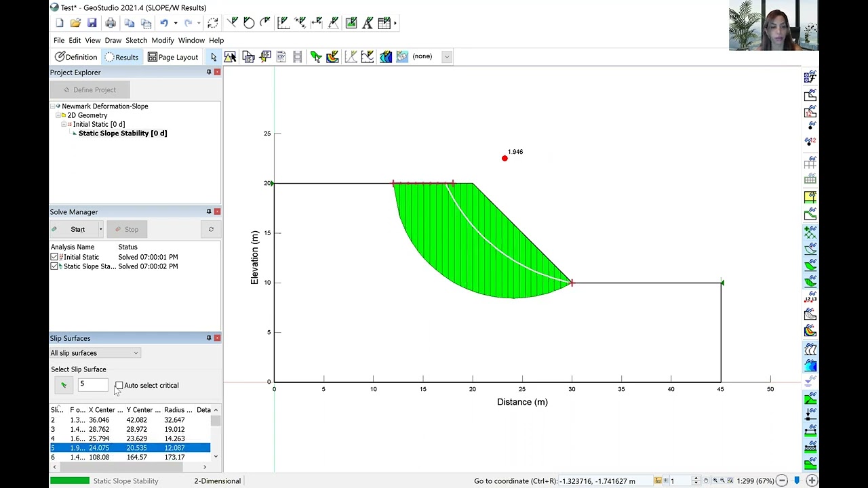
Task: Click the slip surface table vertical scrollbar down arrow
Action: pyautogui.click(x=216, y=457)
